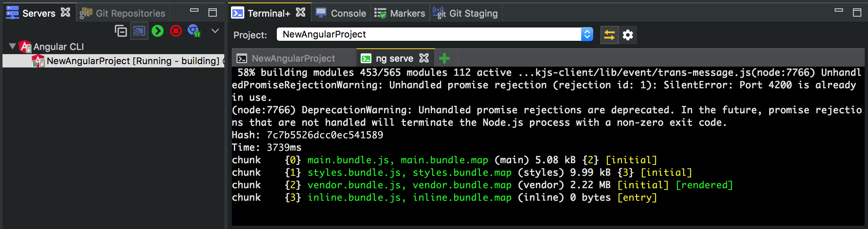Click the Terminal+ tab icon
Viewport: 868px width, 229px height.
238,13
